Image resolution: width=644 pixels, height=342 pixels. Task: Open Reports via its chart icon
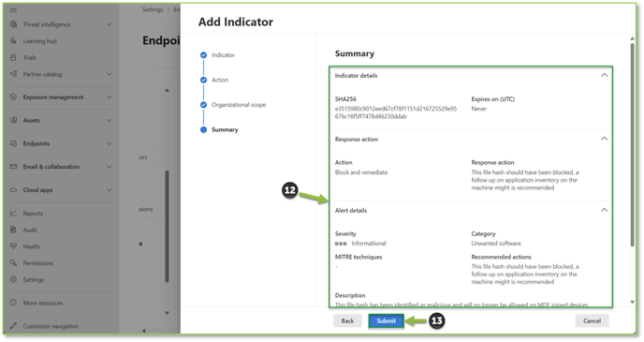pos(13,213)
